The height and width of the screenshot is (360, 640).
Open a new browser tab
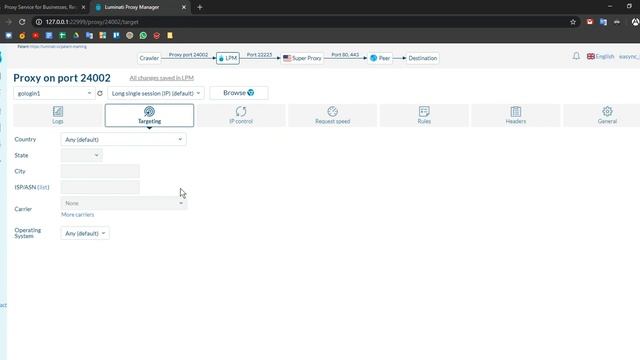point(200,7)
